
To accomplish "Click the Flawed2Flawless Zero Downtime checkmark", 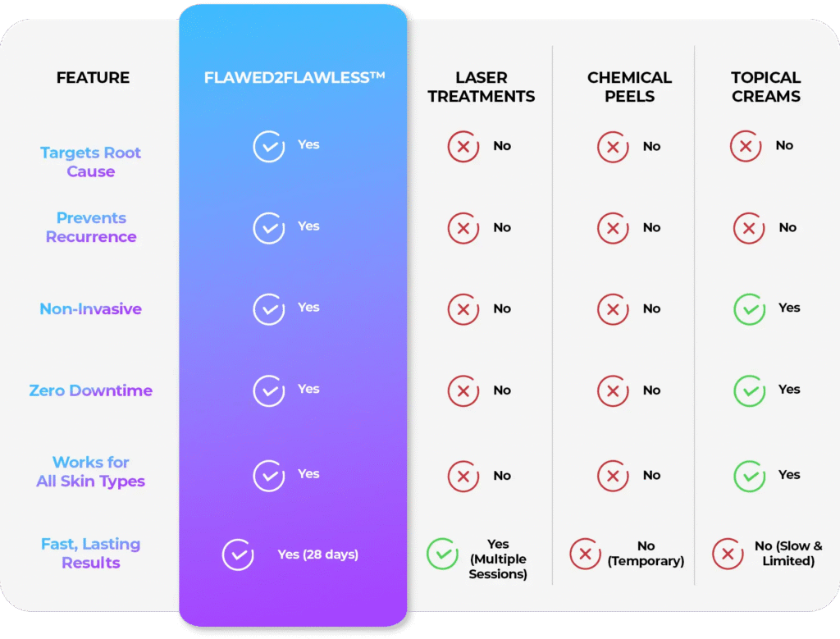I will click(x=269, y=390).
